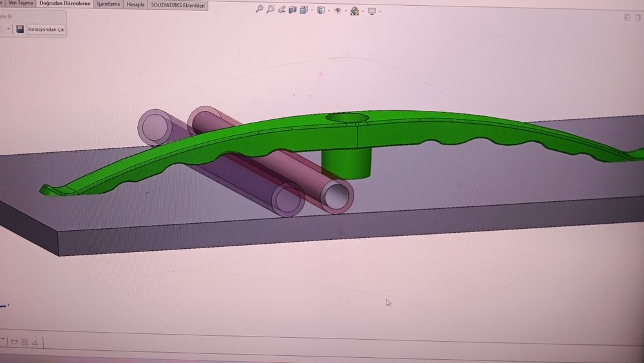Open the Doğrudan Düzenleme tab

click(65, 3)
